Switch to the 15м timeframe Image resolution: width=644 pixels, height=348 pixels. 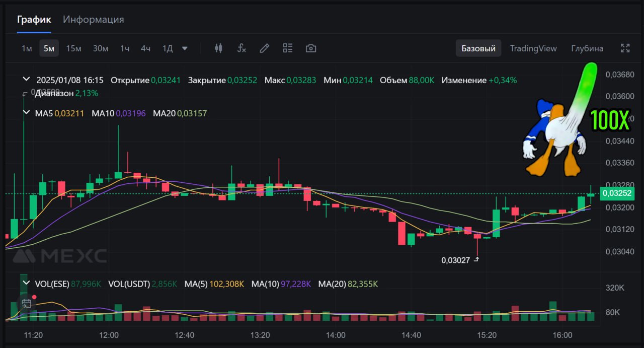click(73, 48)
